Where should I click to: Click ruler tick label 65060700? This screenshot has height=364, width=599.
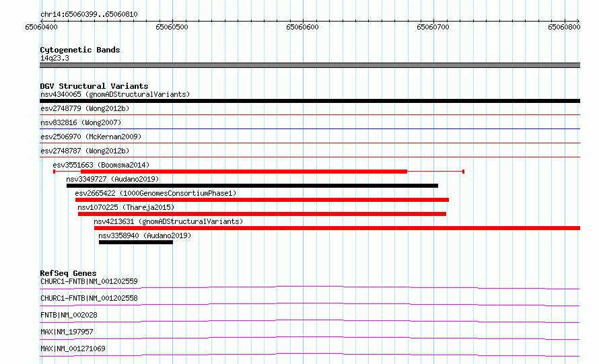(433, 27)
